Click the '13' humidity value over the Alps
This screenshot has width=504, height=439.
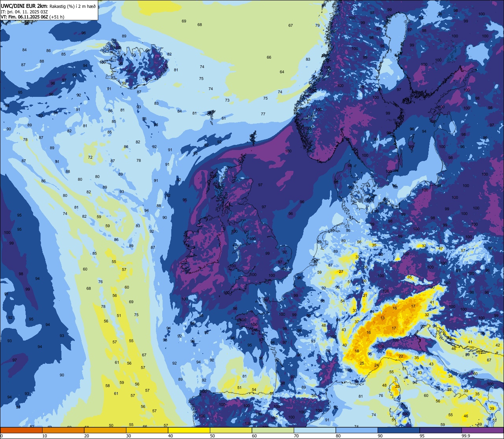click(x=382, y=318)
